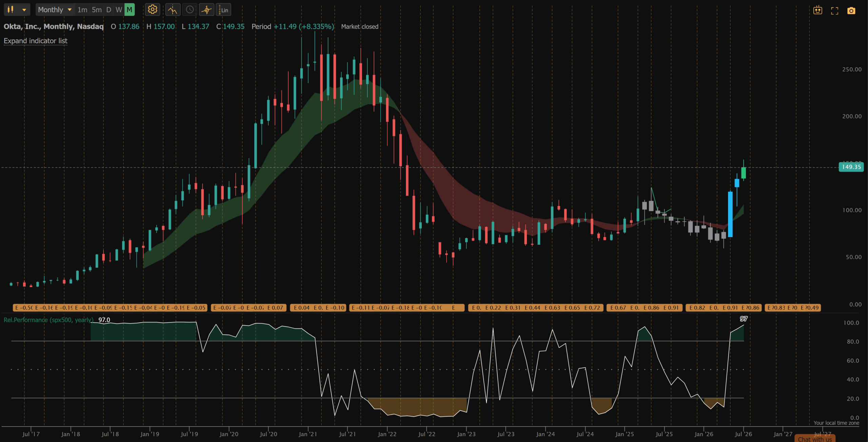Click the Your local time zone text
Viewport: 868px width, 442px height.
coord(836,423)
